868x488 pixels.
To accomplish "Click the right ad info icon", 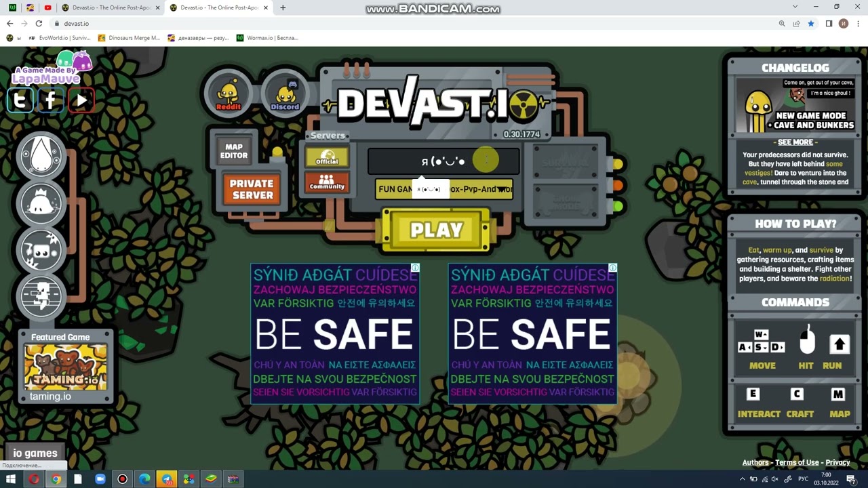I will click(612, 268).
